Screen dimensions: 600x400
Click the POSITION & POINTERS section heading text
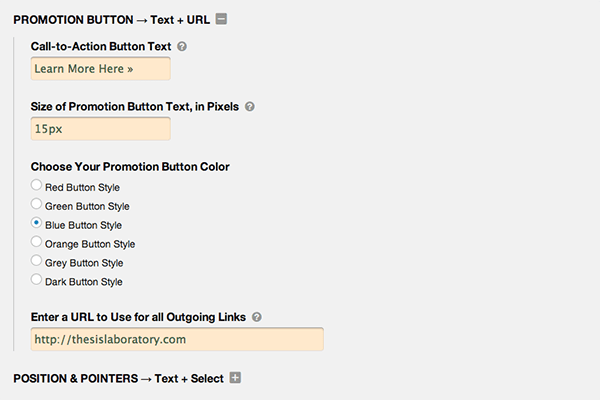point(117,378)
